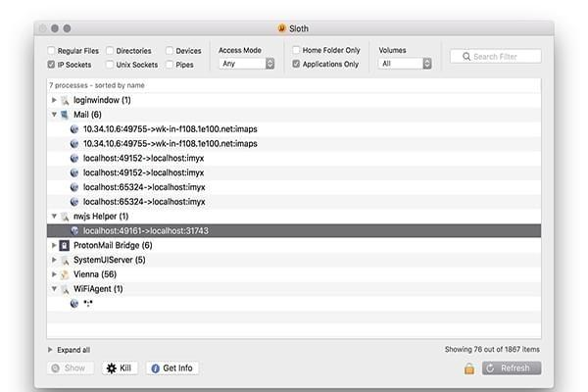Click globe icon of the *:* socket row
This screenshot has height=392, width=588.
(74, 304)
